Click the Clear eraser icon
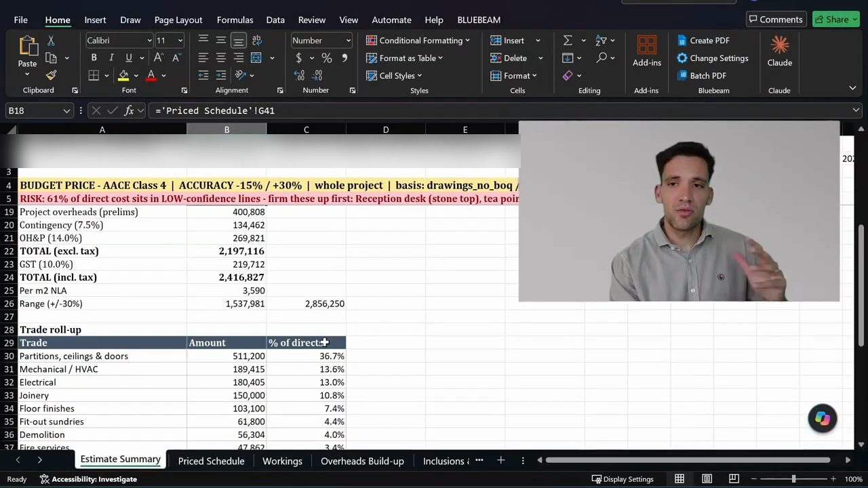 pos(568,75)
